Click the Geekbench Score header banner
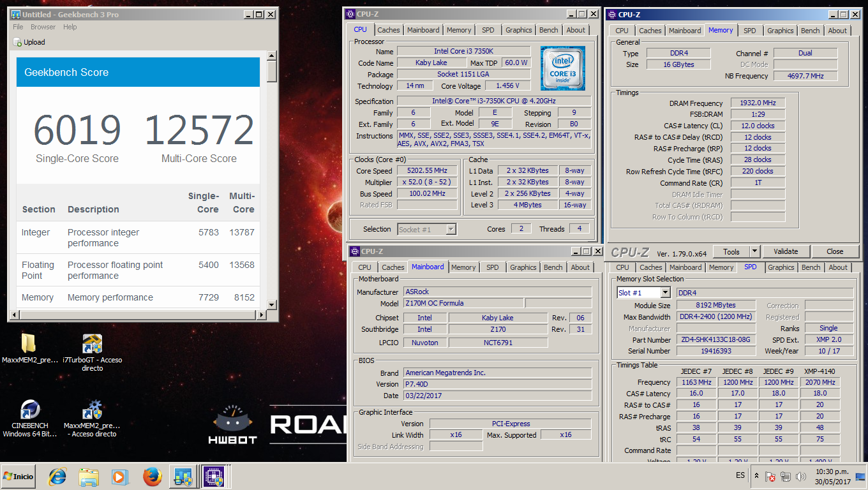 [x=138, y=72]
